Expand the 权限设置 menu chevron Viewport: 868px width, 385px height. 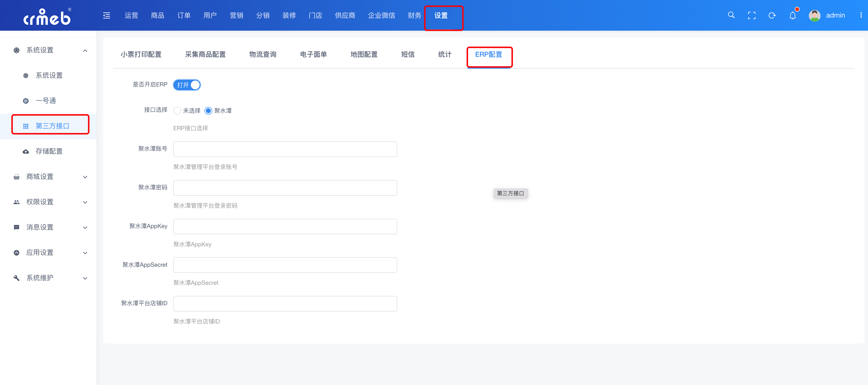click(85, 202)
